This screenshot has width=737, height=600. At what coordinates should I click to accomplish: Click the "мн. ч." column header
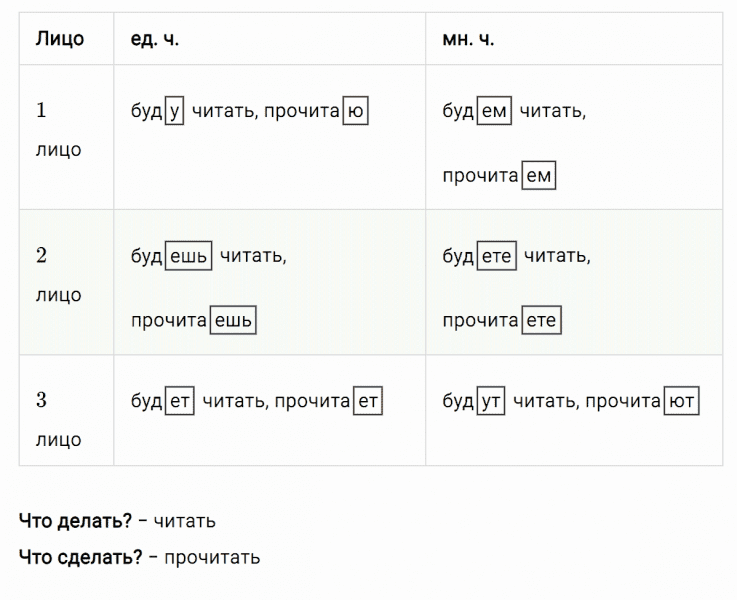468,39
